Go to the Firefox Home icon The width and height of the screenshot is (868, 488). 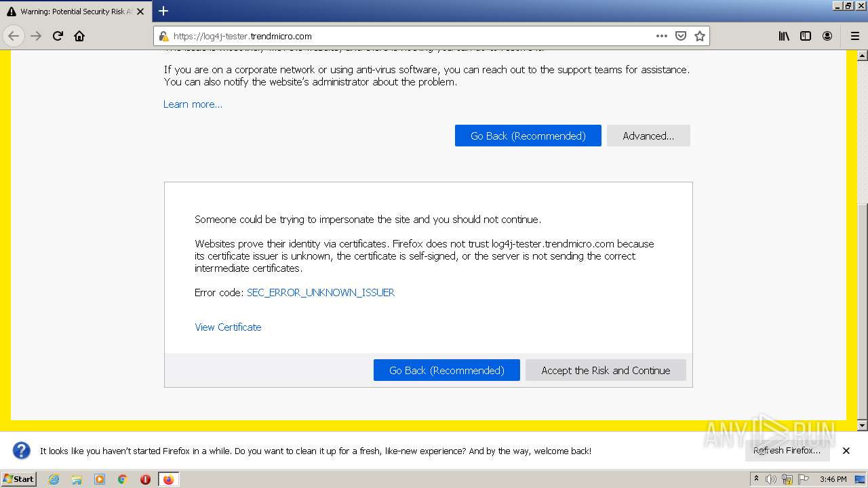[x=79, y=36]
